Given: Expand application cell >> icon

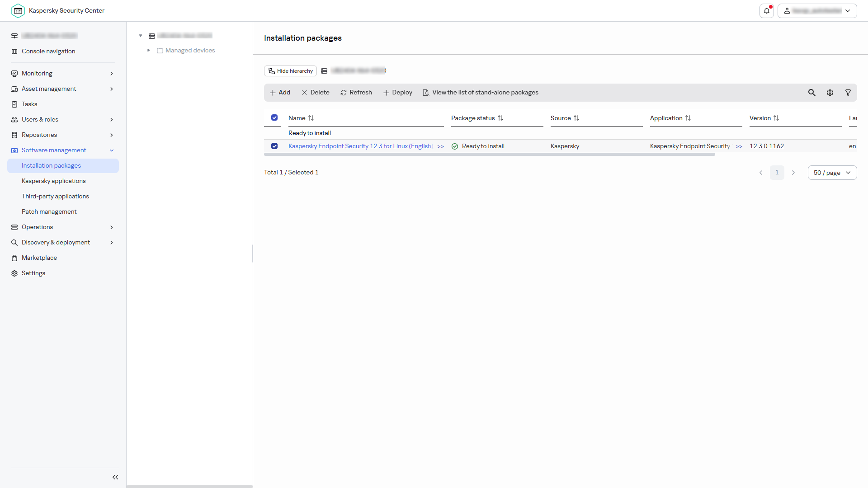Looking at the screenshot, I should pyautogui.click(x=739, y=146).
